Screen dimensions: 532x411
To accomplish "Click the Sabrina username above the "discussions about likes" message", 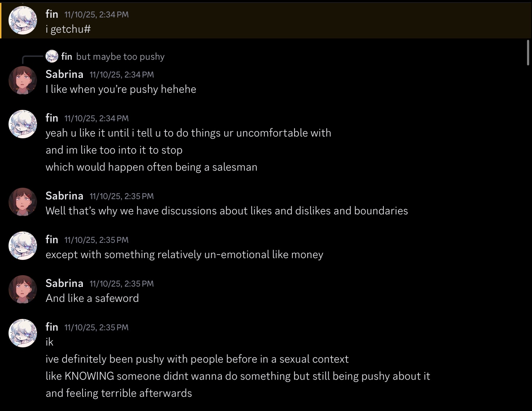I will 64,196.
